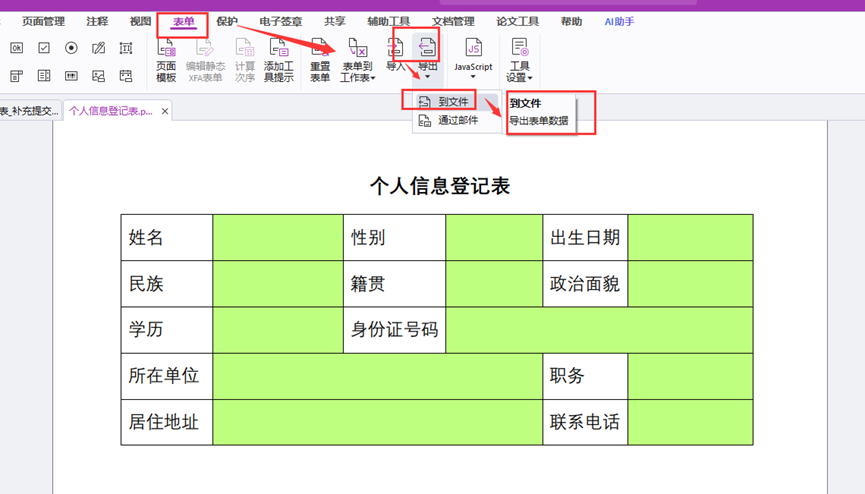Click the 重置表单 reset form icon
Screen dimensions: 865x494
point(320,59)
